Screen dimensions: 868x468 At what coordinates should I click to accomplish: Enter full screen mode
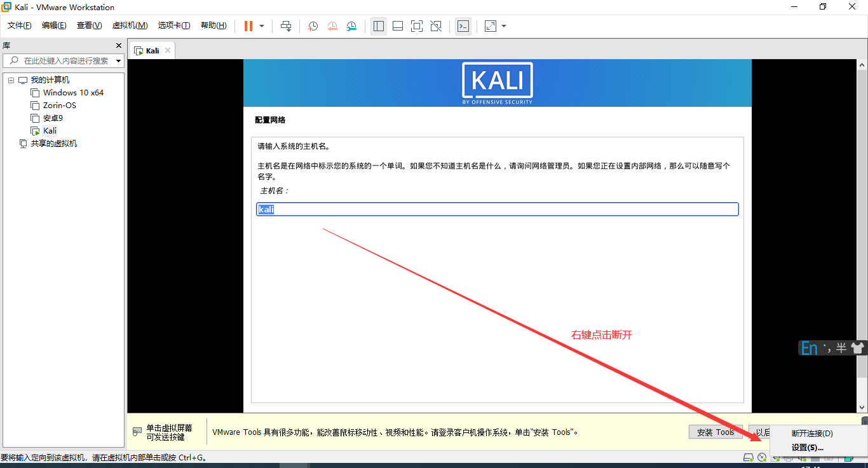(417, 26)
